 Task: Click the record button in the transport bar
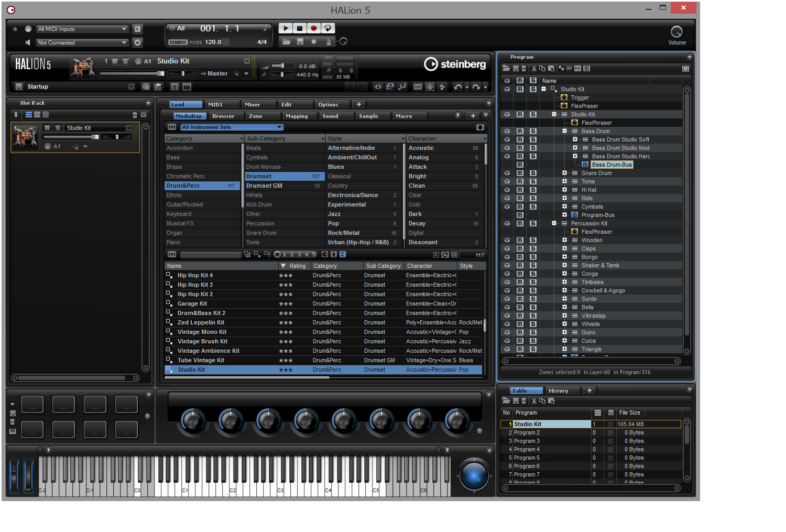click(314, 28)
